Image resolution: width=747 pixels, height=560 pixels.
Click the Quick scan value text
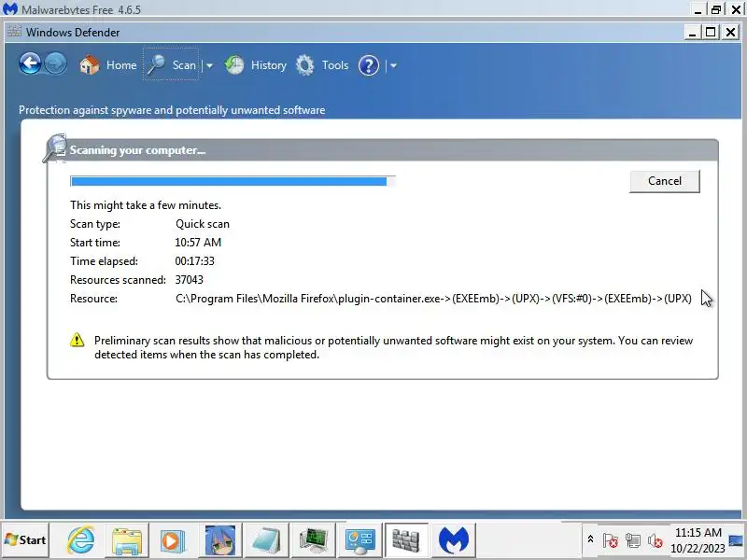click(x=203, y=224)
